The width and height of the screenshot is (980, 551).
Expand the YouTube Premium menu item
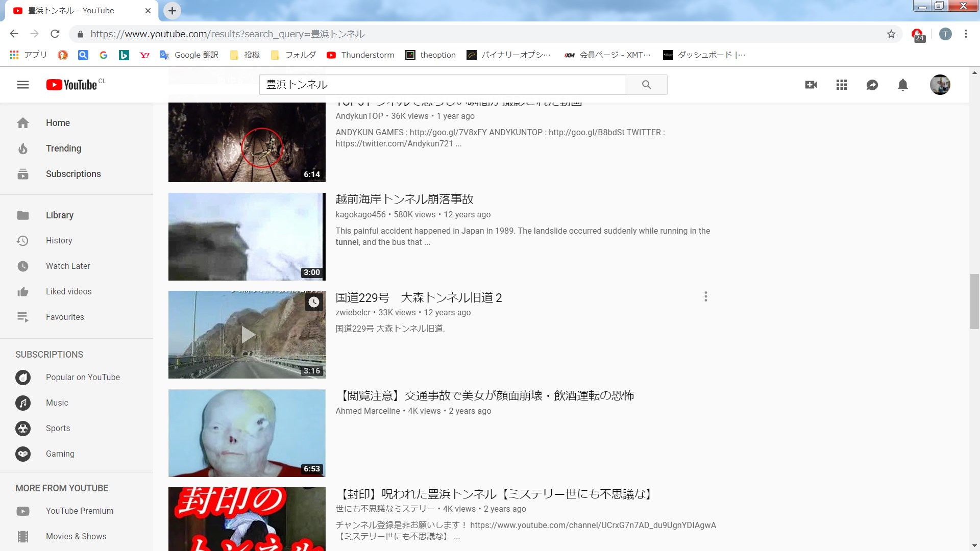pyautogui.click(x=80, y=511)
